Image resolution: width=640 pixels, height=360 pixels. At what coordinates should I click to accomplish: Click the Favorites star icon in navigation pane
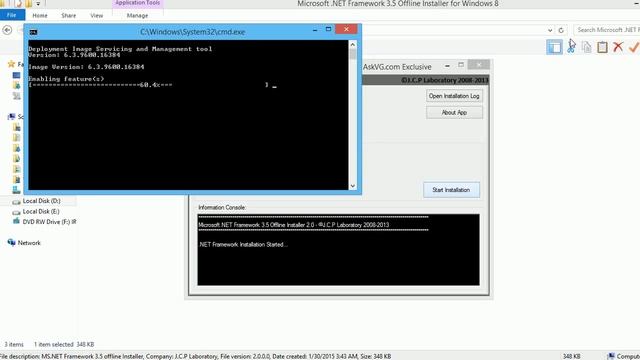(11, 64)
